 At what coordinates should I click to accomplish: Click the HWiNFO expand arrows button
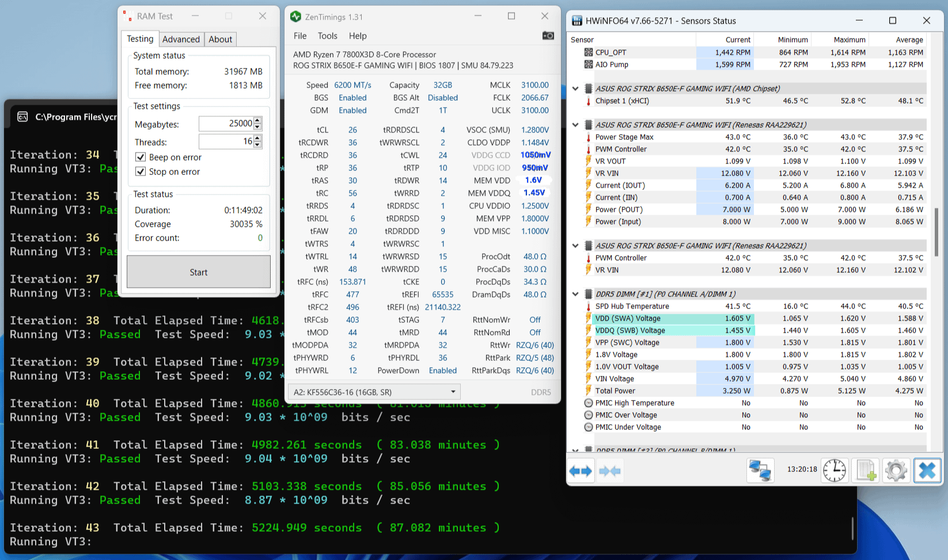click(x=581, y=471)
